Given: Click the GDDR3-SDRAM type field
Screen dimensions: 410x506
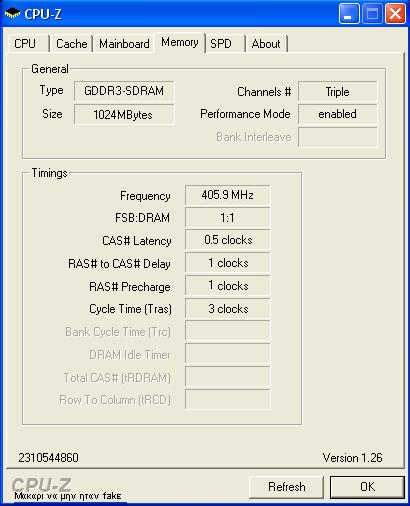Looking at the screenshot, I should click(124, 91).
